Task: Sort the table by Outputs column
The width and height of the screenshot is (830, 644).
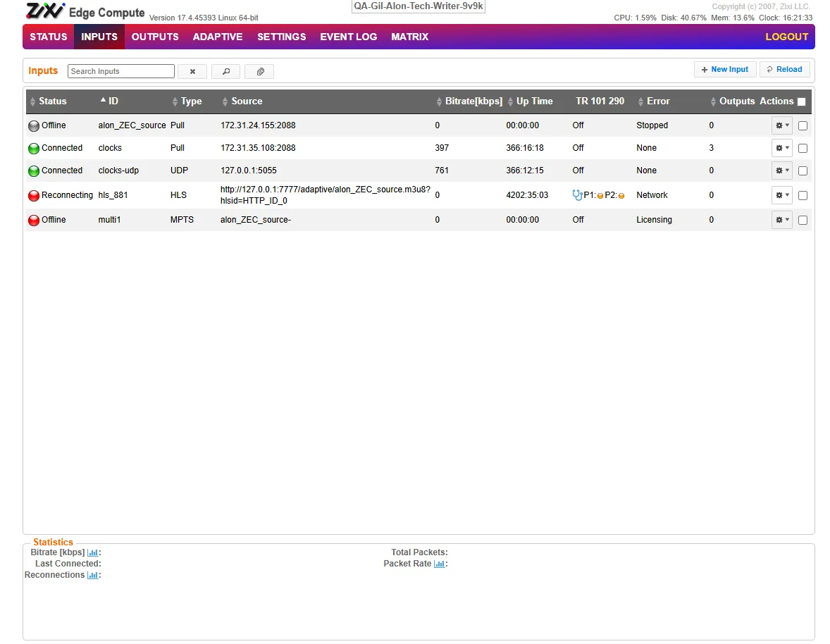Action: [x=733, y=101]
